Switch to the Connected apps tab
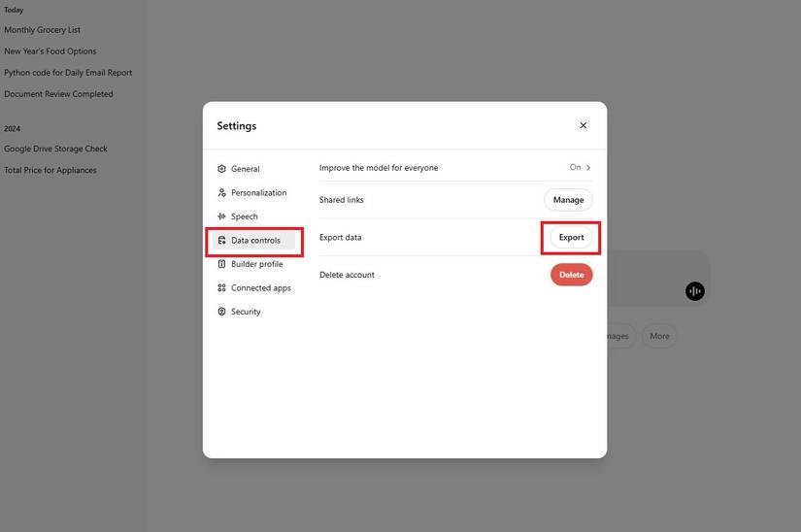801x532 pixels. (x=260, y=288)
